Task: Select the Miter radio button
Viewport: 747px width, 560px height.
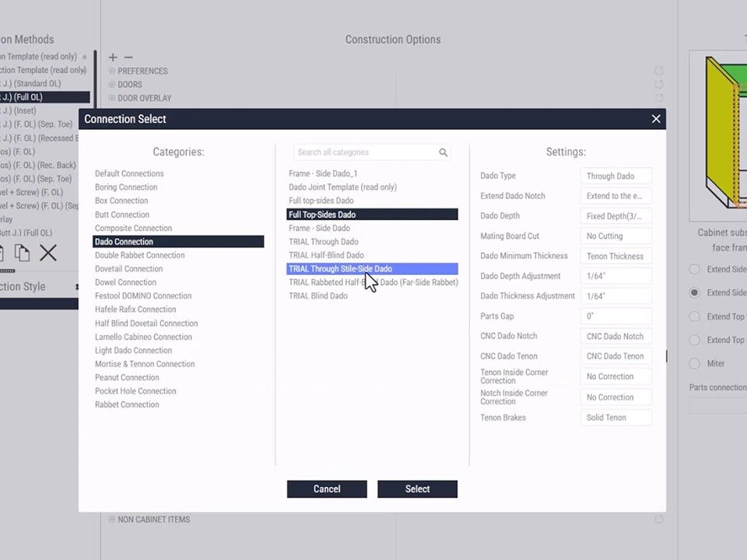Action: (695, 363)
